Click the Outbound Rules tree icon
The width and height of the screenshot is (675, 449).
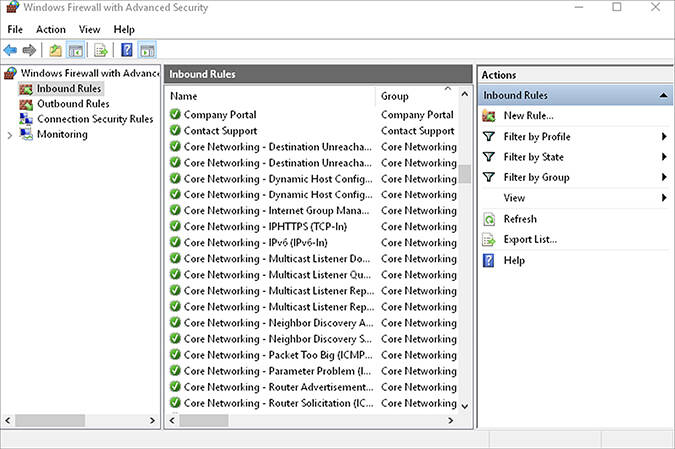[26, 104]
